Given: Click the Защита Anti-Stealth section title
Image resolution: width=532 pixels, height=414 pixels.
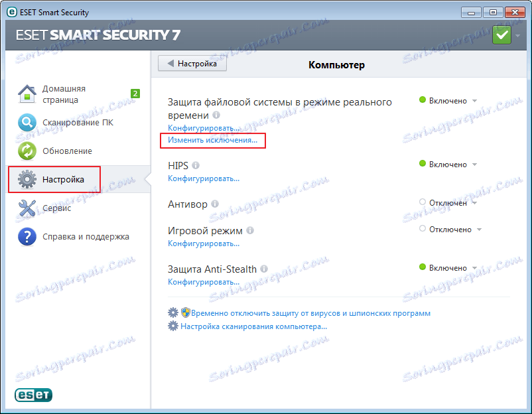Looking at the screenshot, I should point(212,269).
